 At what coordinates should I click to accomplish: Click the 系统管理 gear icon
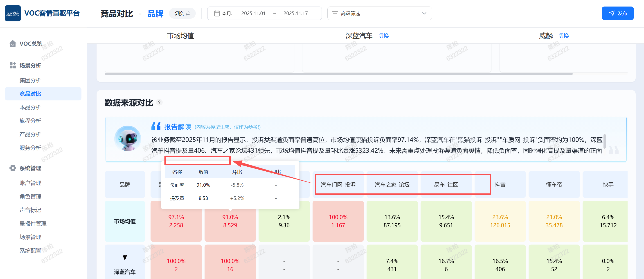point(13,168)
